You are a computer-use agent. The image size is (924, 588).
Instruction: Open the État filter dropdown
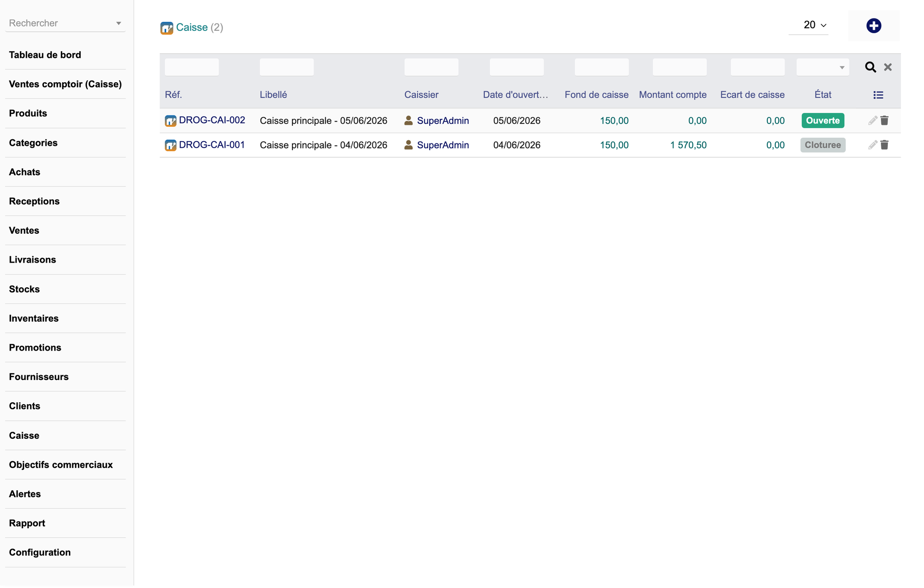[822, 67]
